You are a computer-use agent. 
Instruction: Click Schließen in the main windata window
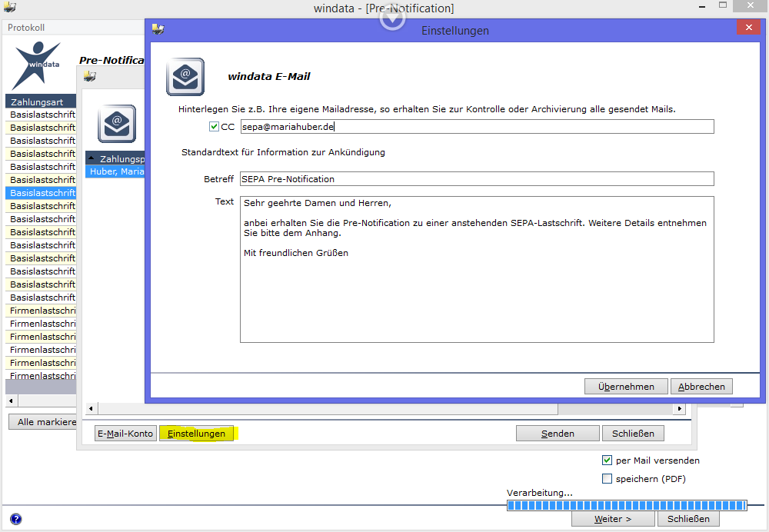coord(688,519)
